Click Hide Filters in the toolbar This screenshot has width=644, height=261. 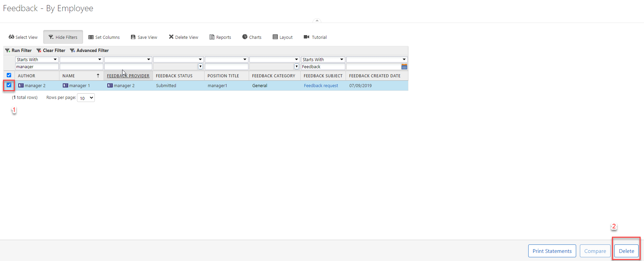(63, 37)
